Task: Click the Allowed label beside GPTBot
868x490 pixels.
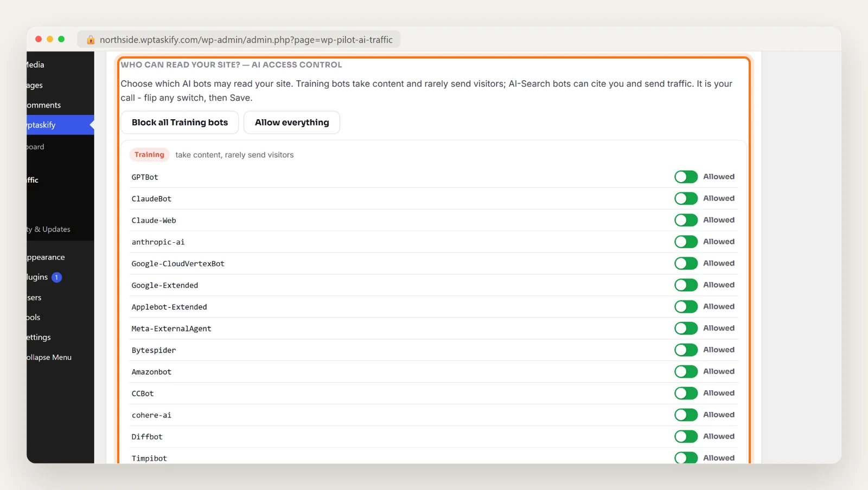Action: 719,177
